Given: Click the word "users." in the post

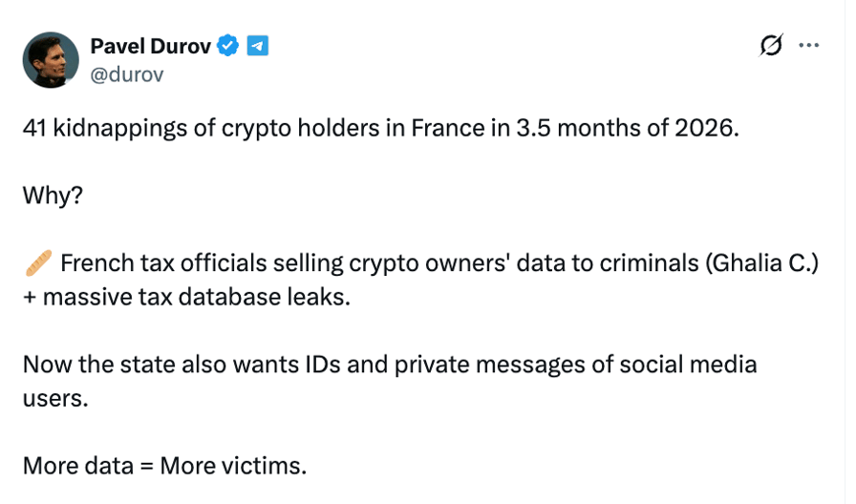Looking at the screenshot, I should tap(55, 398).
